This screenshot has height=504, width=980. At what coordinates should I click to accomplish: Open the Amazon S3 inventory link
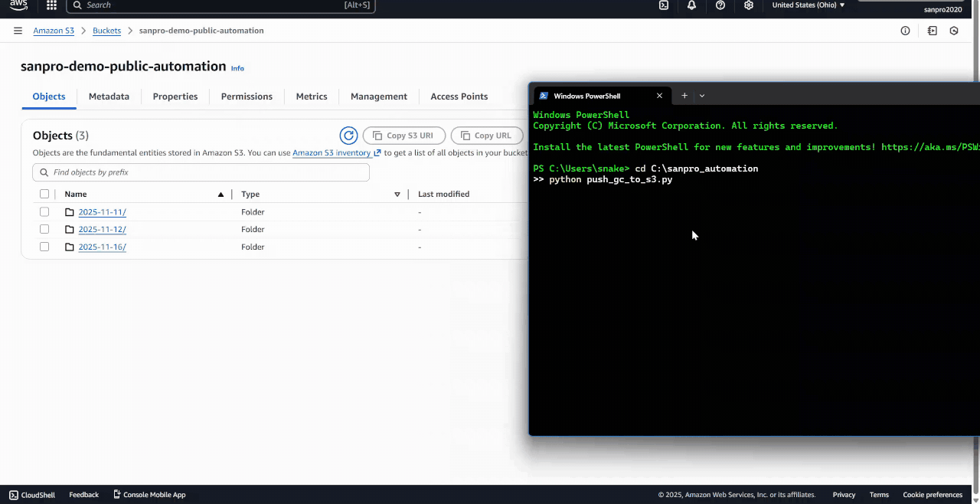tap(332, 152)
